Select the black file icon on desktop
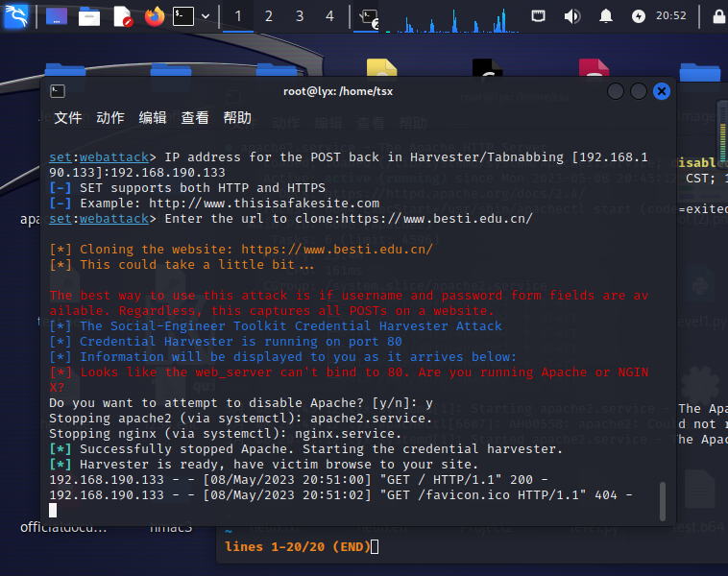 tap(488, 68)
